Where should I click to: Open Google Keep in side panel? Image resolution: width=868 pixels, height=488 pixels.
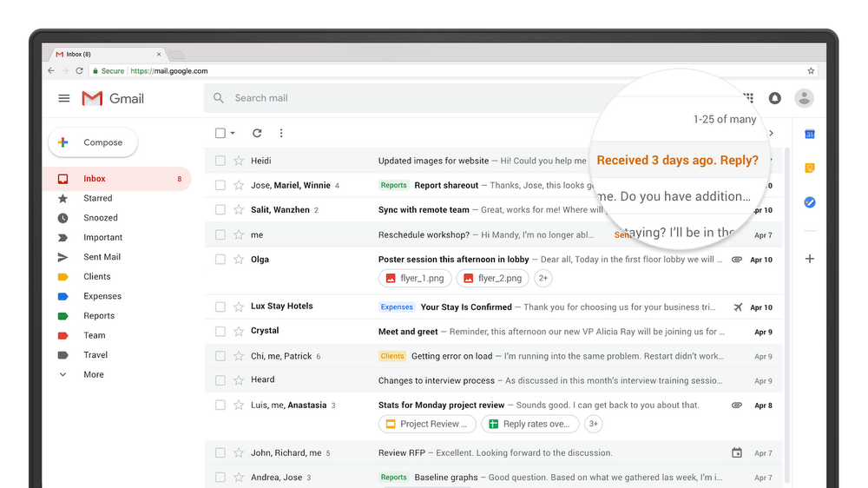coord(809,168)
